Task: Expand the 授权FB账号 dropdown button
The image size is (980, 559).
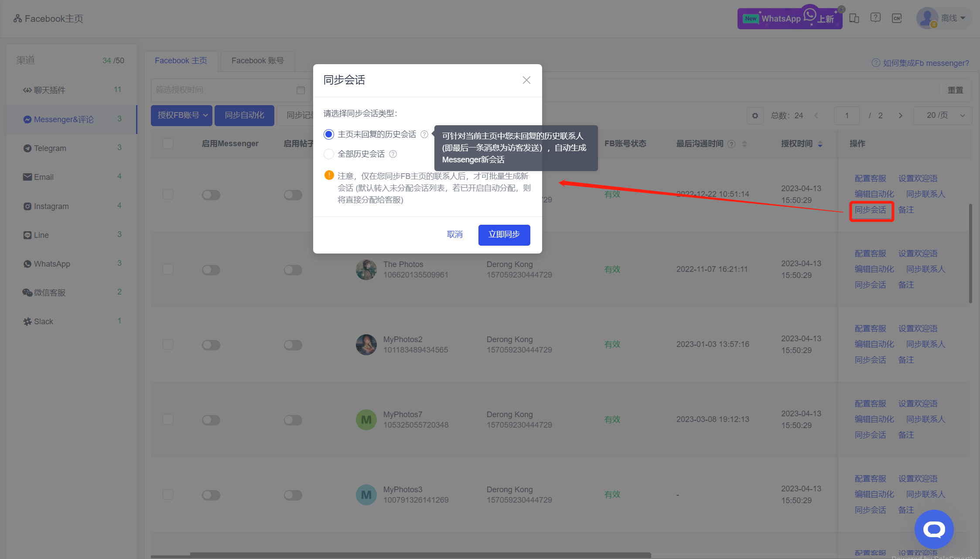Action: (182, 116)
